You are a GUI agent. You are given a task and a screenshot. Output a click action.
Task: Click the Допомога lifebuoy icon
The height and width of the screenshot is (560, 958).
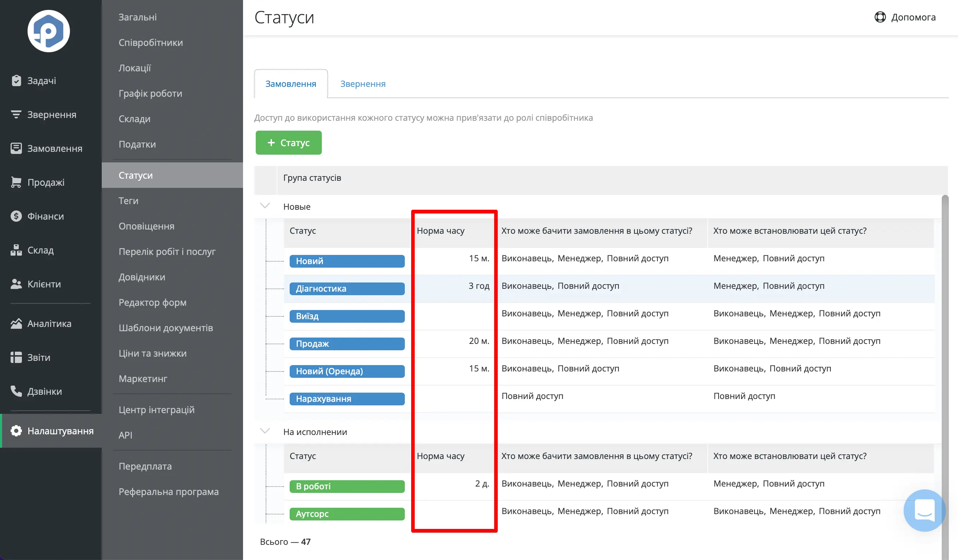[x=880, y=17]
